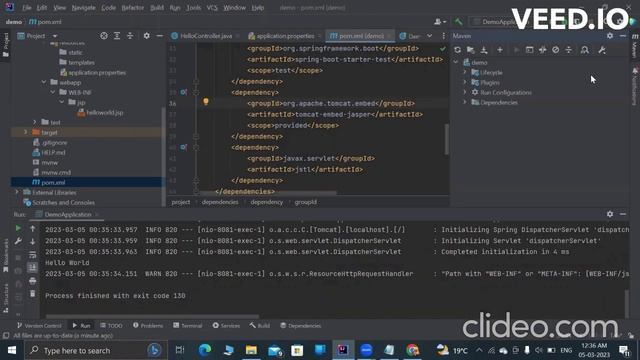Screen dimensions: 640x360
Task: Click the yellow lightbulb intention icon
Action: pyautogui.click(x=206, y=101)
